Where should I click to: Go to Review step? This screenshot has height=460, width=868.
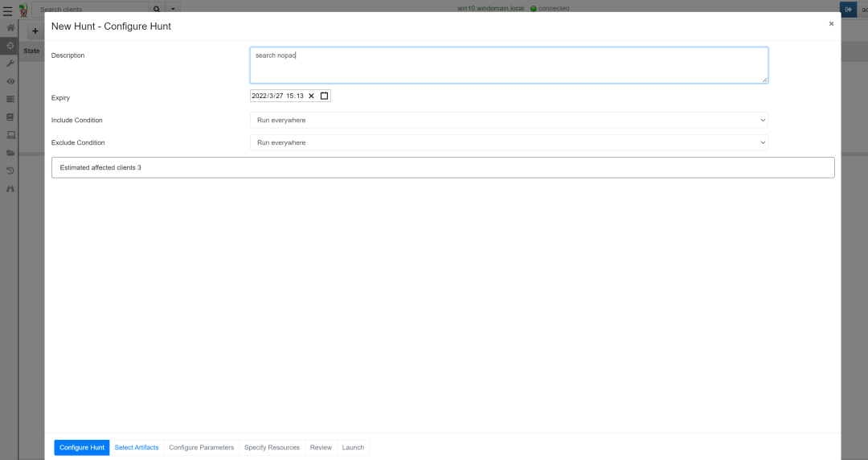(321, 447)
